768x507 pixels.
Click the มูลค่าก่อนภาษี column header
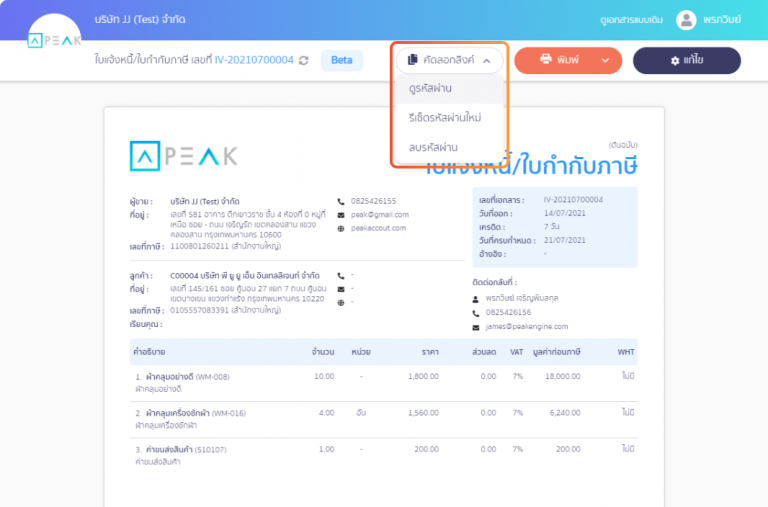(x=556, y=352)
